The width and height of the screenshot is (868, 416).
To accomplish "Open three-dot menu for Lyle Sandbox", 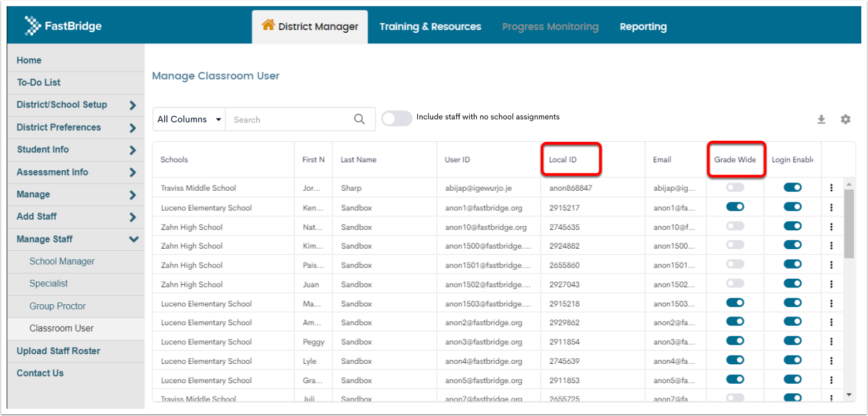I will click(x=831, y=361).
